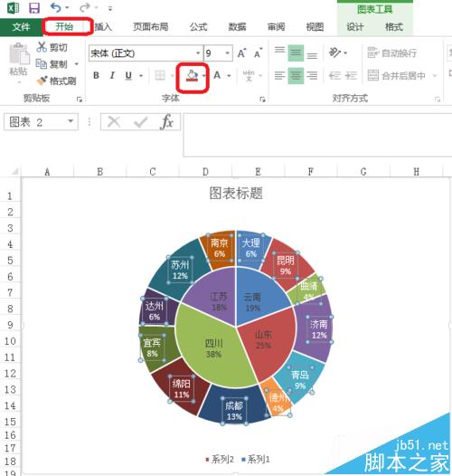The height and width of the screenshot is (476, 452).
Task: Open the 审阅 (Review) tab
Action: coord(276,27)
